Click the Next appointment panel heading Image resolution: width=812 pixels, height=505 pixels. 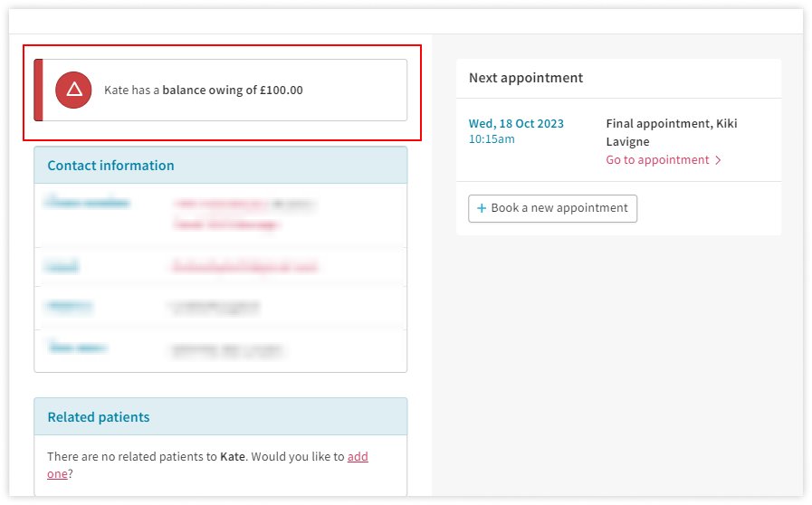(x=526, y=78)
